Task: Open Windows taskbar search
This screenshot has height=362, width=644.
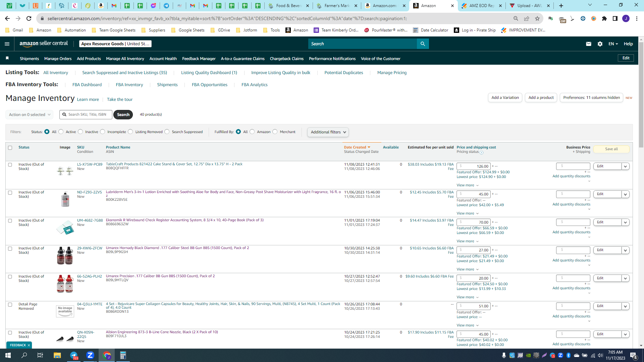Action: coord(24,355)
